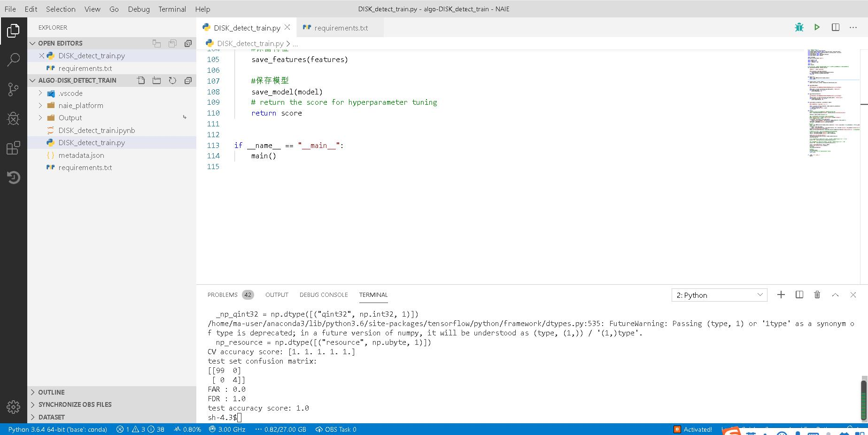Open the Explorer view in activity bar

13,31
